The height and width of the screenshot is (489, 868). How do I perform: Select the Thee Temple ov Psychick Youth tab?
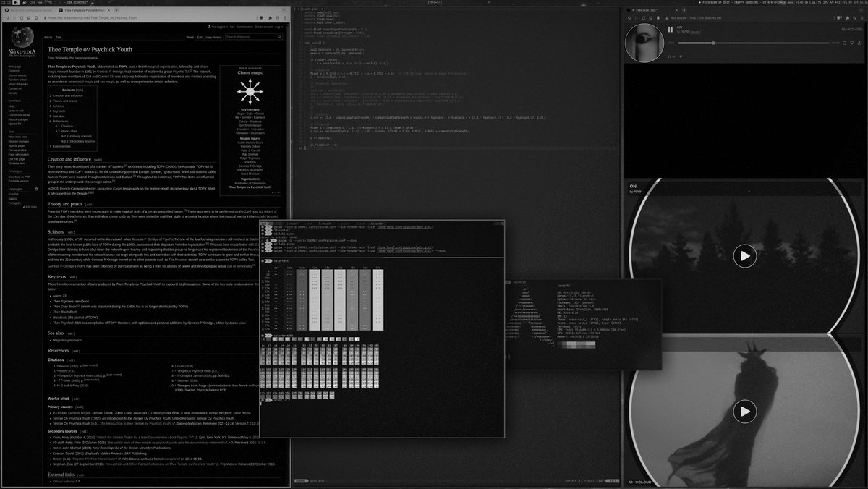(x=82, y=10)
